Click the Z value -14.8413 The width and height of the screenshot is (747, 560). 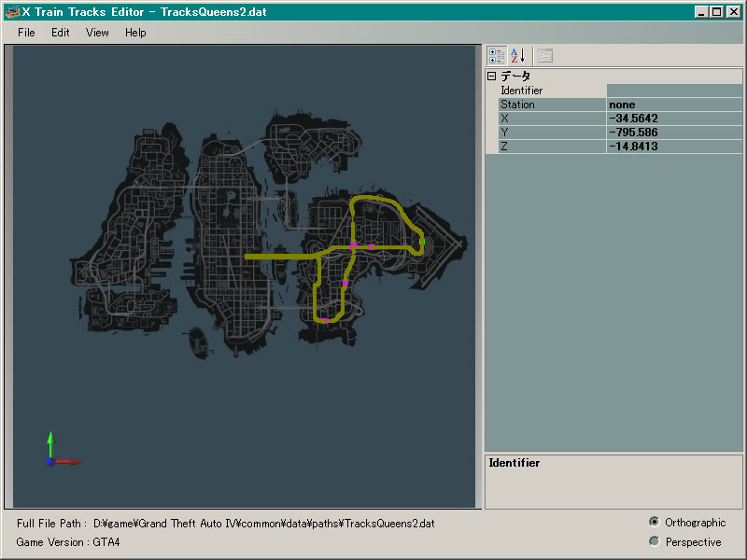tap(674, 147)
